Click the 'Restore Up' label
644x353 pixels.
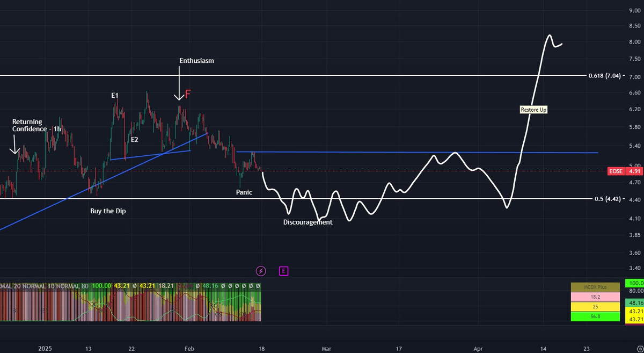pyautogui.click(x=533, y=110)
